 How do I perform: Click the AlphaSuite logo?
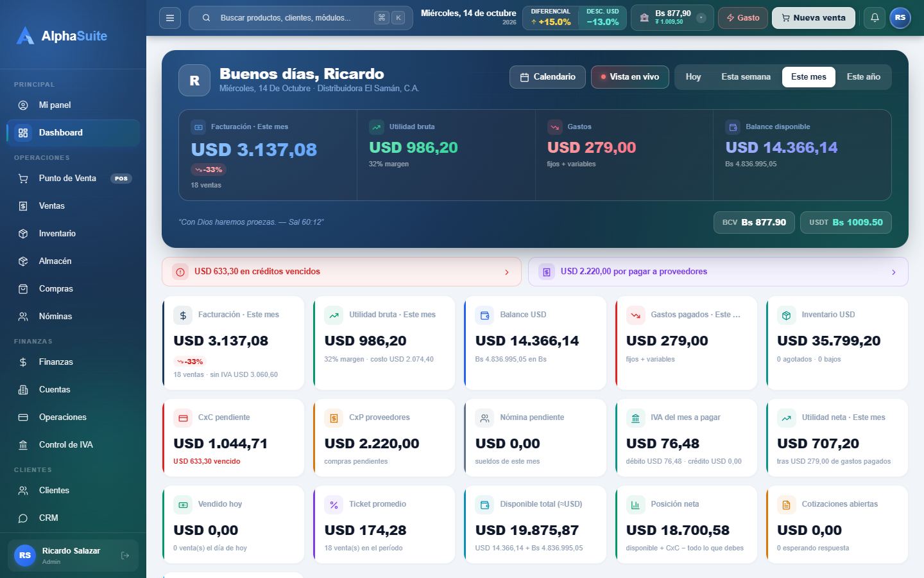click(62, 36)
